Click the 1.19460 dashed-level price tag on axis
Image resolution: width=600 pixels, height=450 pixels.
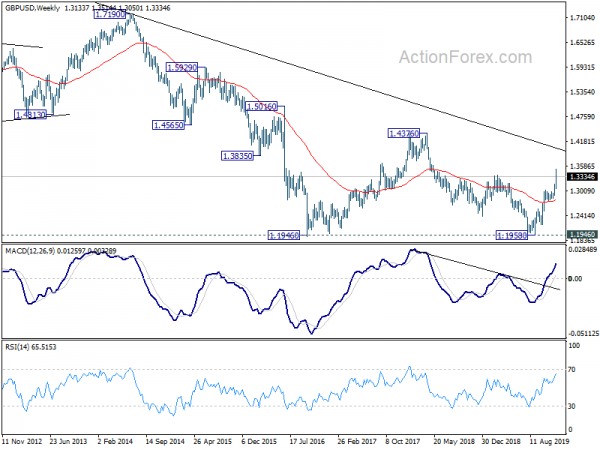pyautogui.click(x=582, y=235)
